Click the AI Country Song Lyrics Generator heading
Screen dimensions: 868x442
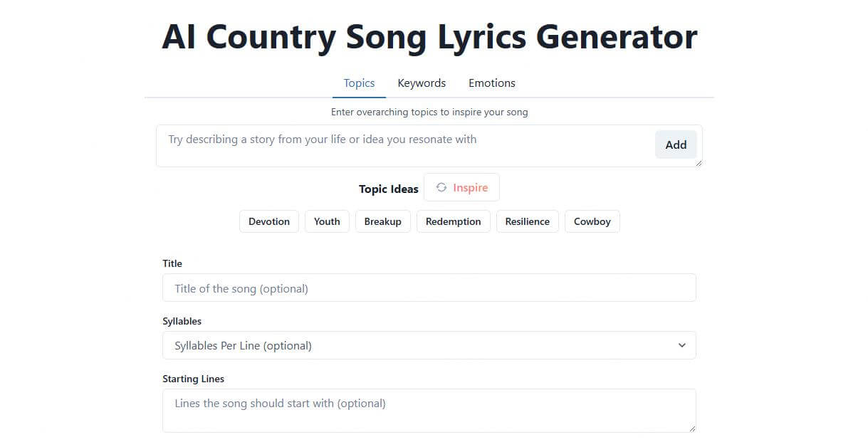[x=429, y=36]
